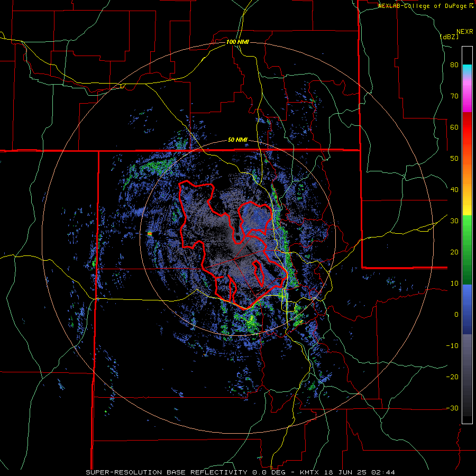
Task: Click the 70 value on the dBZ scale
Action: pos(454,96)
